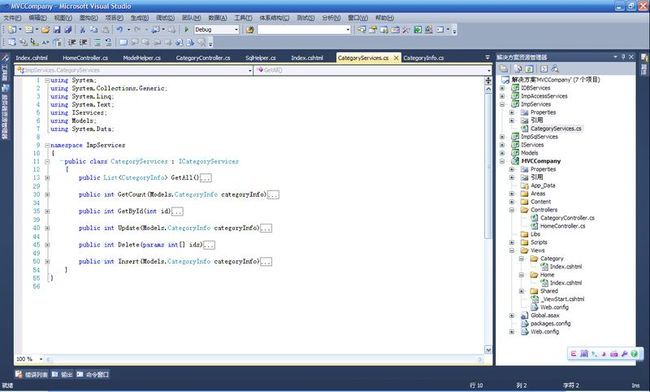650x392 pixels.
Task: Cut the selection using the scissors icon
Action: [82, 30]
